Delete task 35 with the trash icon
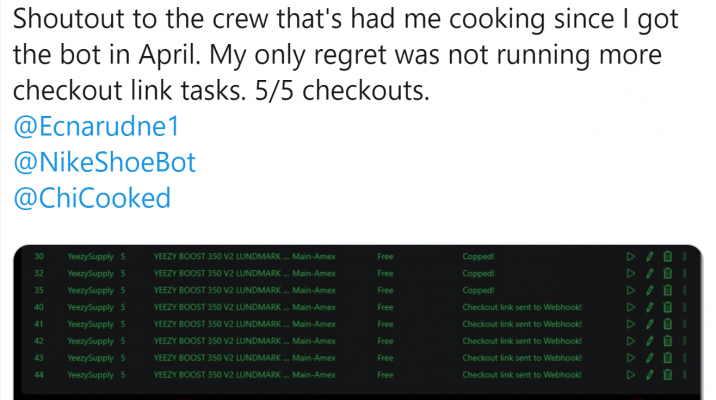 [667, 291]
